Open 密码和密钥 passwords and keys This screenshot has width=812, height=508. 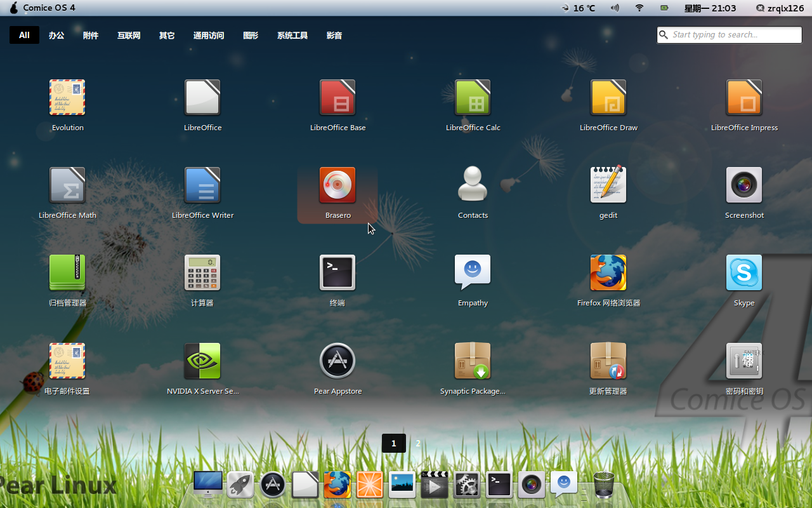(x=744, y=361)
